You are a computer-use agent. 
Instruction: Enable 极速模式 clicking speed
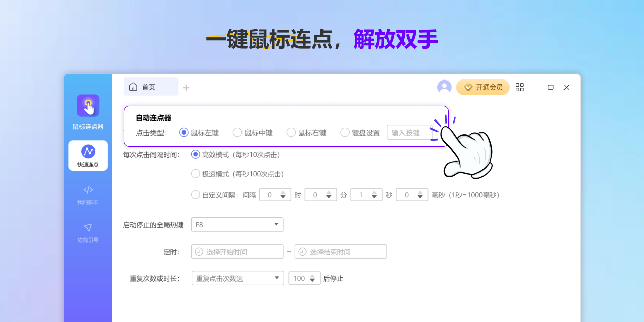point(195,173)
